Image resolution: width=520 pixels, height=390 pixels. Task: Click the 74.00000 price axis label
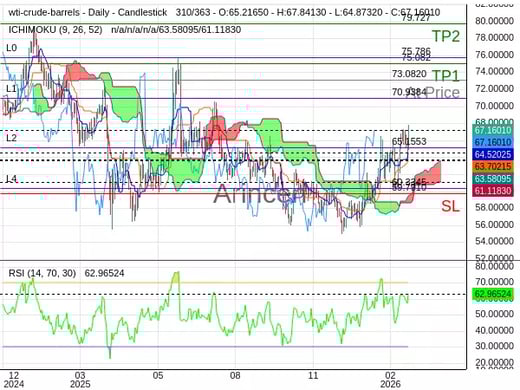[494, 71]
